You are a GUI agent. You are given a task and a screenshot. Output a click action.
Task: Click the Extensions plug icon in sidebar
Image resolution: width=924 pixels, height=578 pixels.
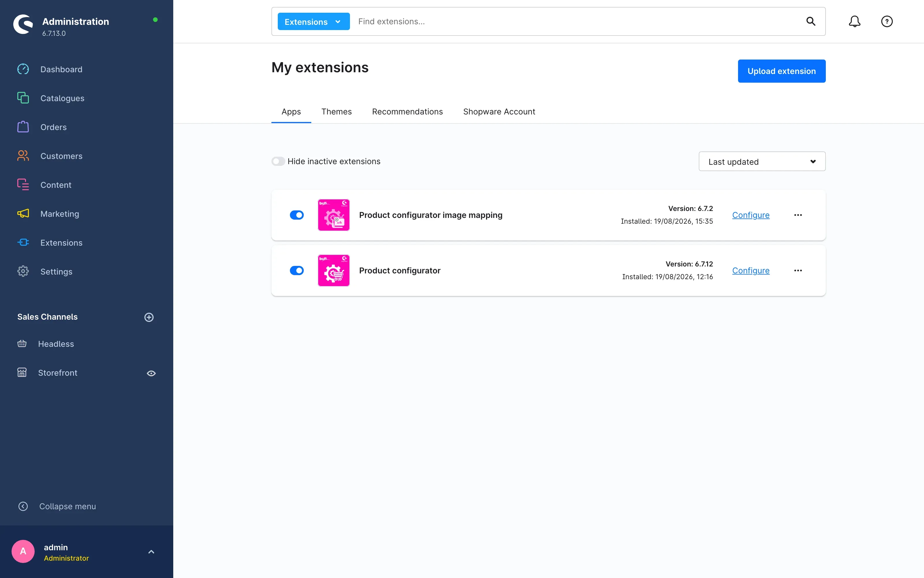click(23, 242)
